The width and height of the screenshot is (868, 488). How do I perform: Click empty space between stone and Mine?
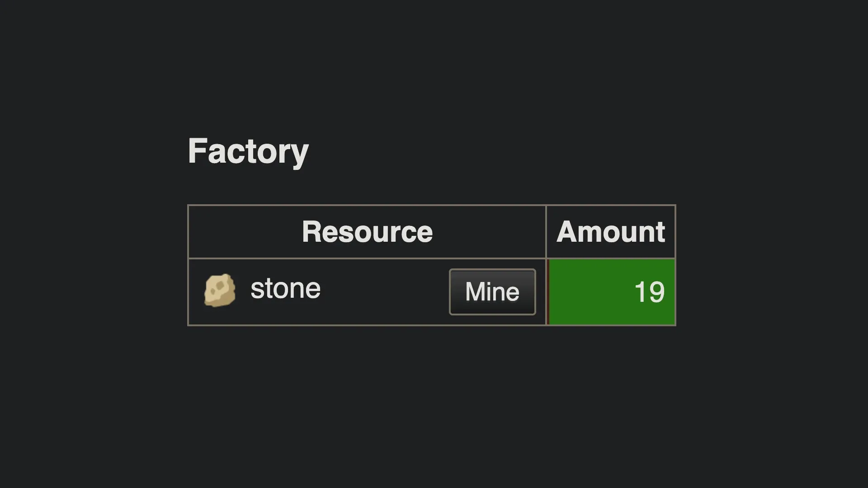point(384,292)
